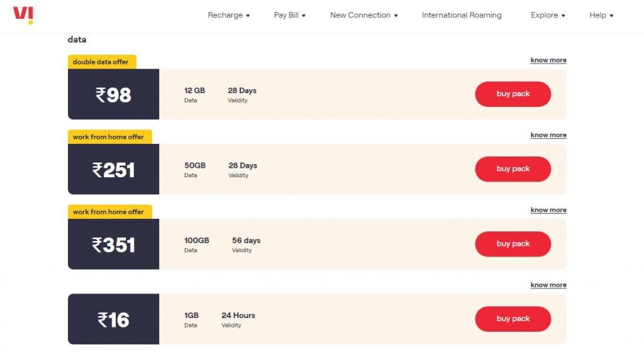
Task: Expand the Pay Bill dropdown arrow
Action: click(304, 16)
